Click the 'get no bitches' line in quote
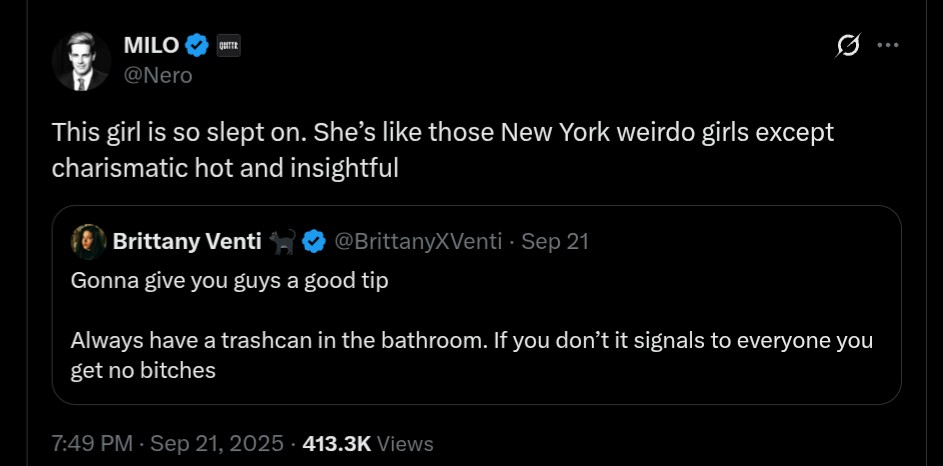 pyautogui.click(x=143, y=370)
